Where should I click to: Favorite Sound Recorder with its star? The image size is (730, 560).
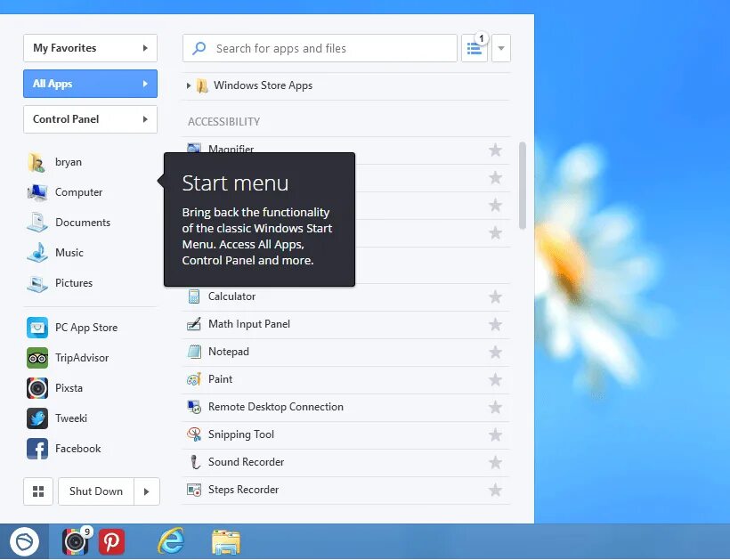pos(495,462)
